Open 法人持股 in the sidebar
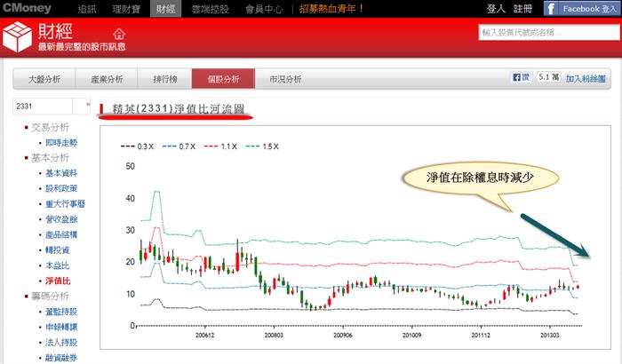Screen dimensions: 622x364 point(61,342)
